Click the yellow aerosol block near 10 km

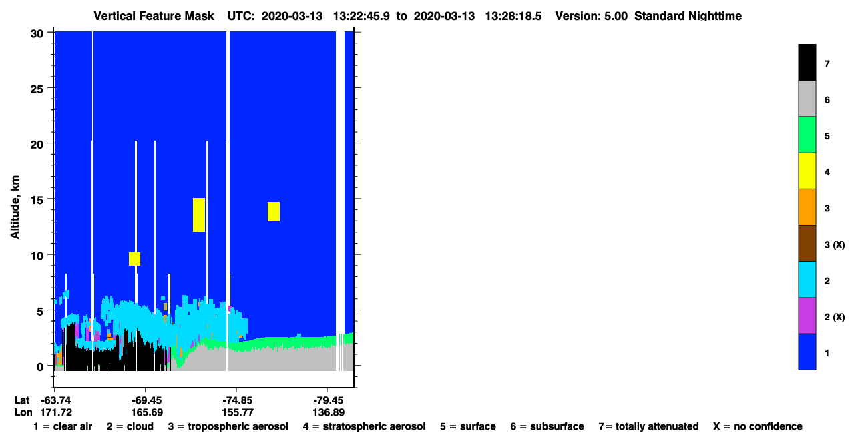(x=134, y=259)
